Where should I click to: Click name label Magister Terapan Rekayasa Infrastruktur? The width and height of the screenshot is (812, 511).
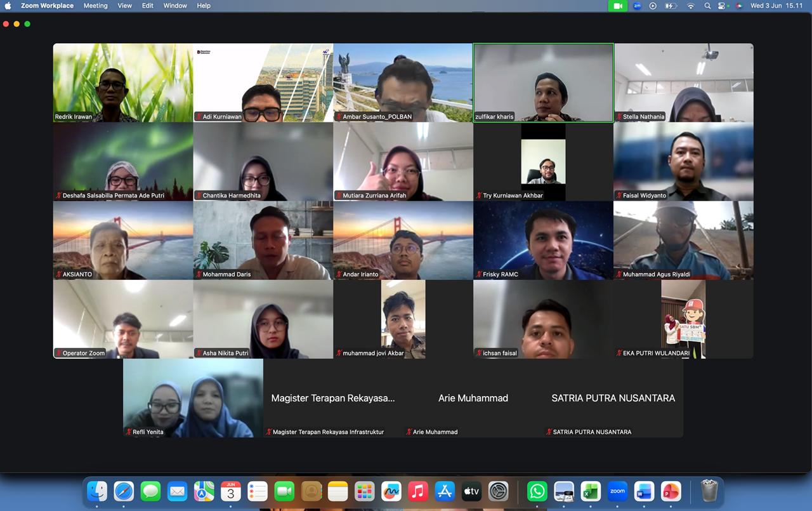[x=328, y=432]
